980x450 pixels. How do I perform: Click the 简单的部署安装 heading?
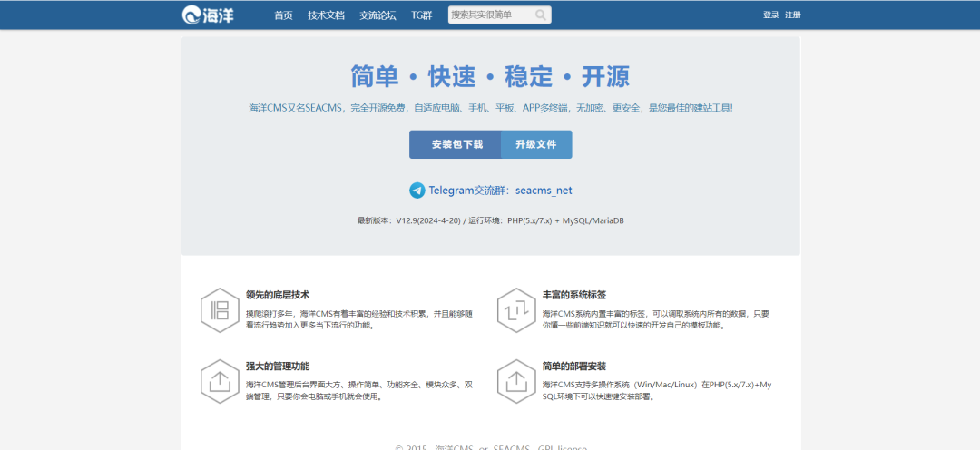point(574,366)
